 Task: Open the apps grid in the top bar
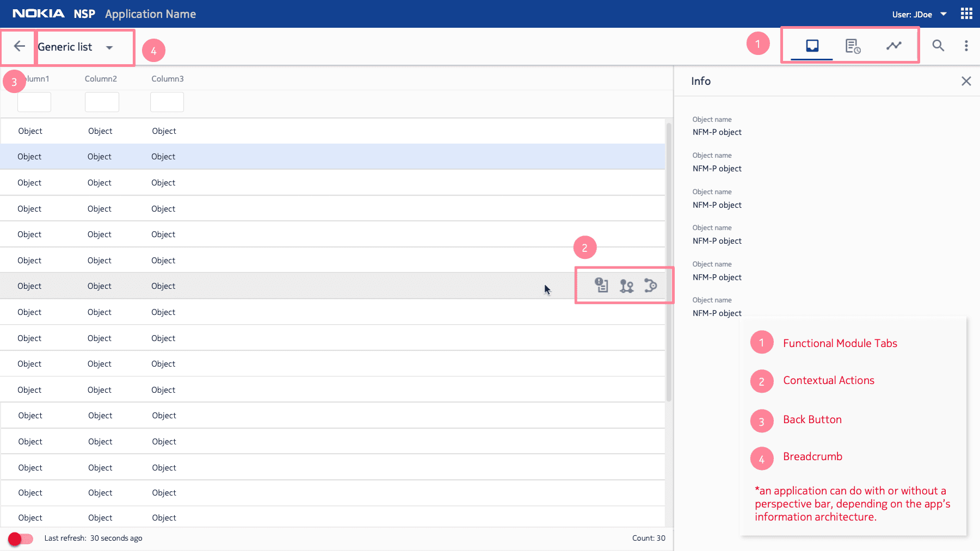966,13
